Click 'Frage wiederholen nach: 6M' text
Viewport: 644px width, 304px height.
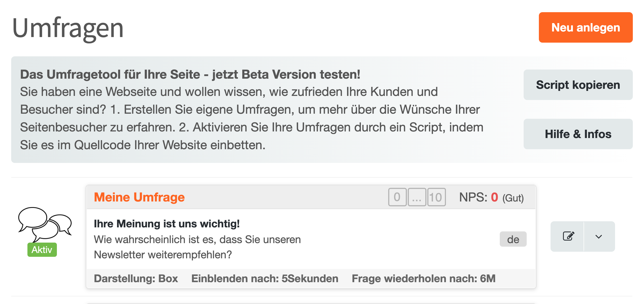(x=424, y=279)
